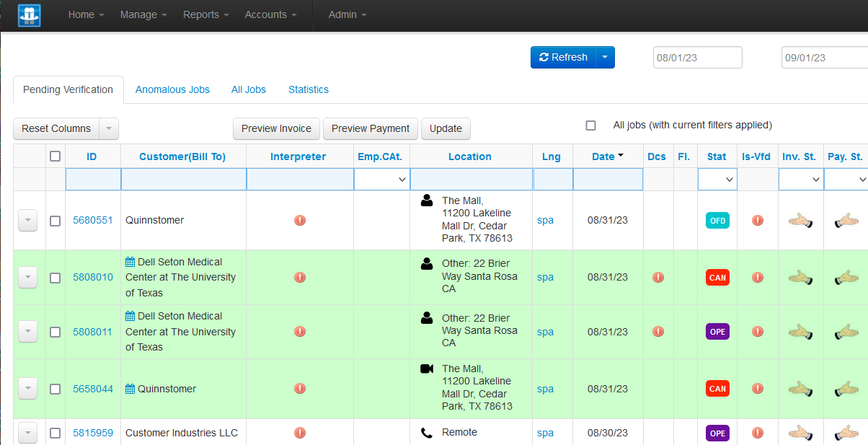The height and width of the screenshot is (445, 868).
Task: Switch to the Anomalous Jobs tab
Action: coord(172,89)
